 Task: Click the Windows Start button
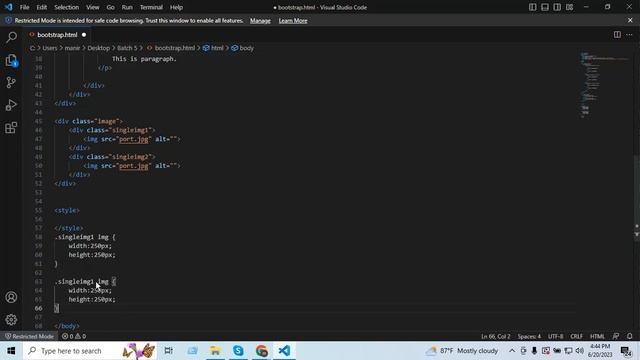pyautogui.click(x=11, y=351)
